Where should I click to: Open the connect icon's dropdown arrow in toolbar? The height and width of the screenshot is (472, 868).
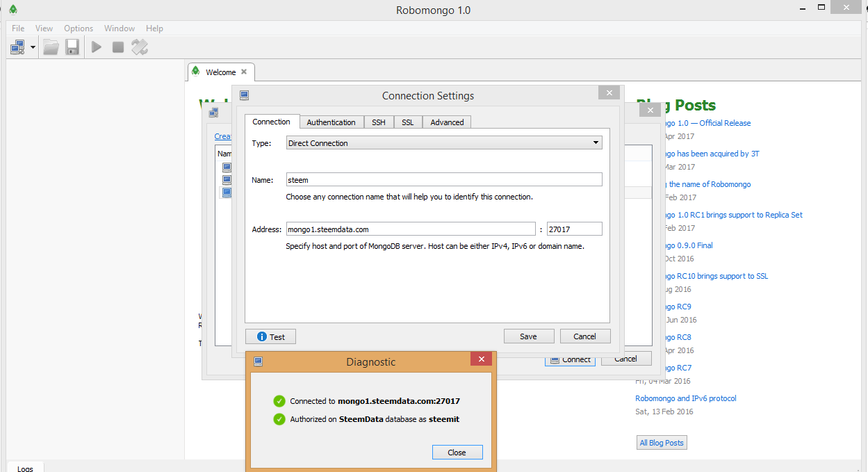33,48
